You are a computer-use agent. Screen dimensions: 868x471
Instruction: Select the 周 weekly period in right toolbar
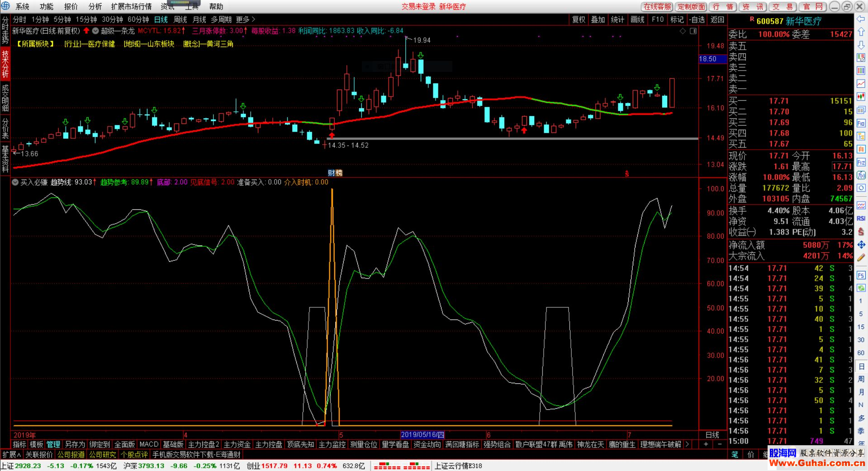pos(861,379)
